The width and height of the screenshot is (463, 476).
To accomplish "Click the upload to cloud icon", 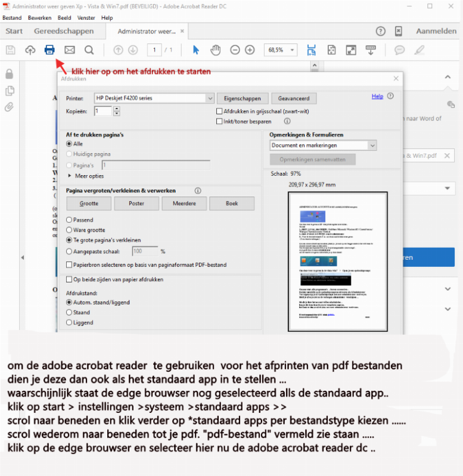I will [30, 50].
